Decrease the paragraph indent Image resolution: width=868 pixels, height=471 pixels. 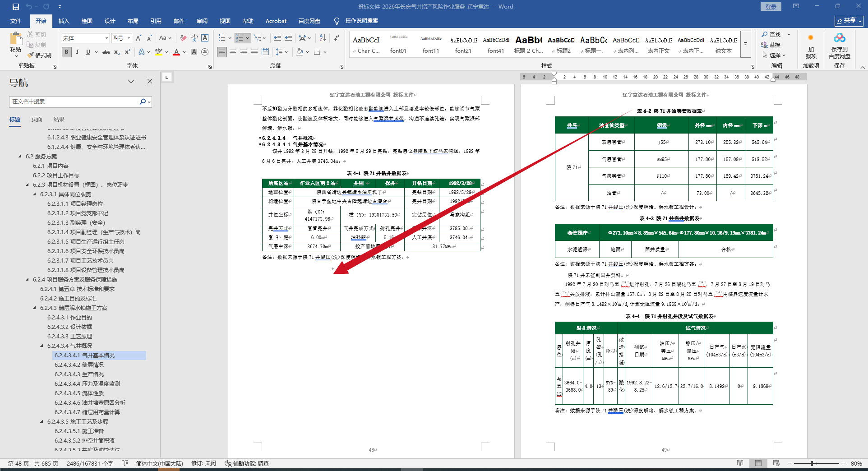click(x=277, y=38)
